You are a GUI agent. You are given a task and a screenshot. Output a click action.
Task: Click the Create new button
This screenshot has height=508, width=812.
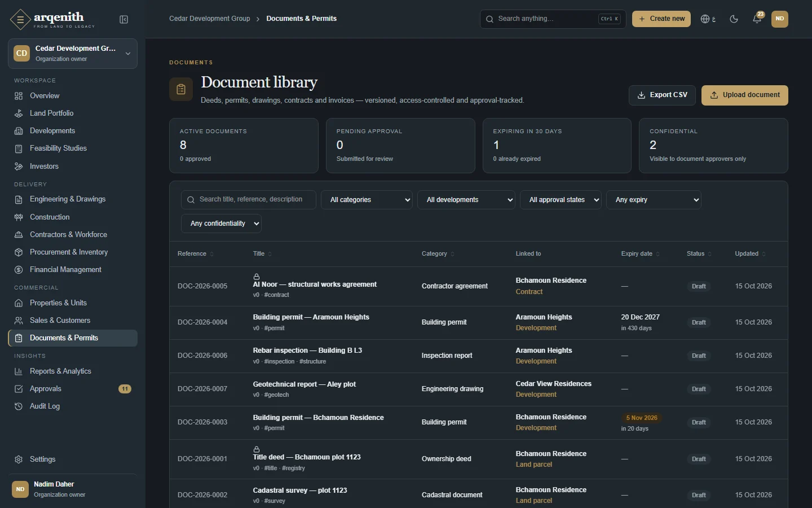click(661, 19)
